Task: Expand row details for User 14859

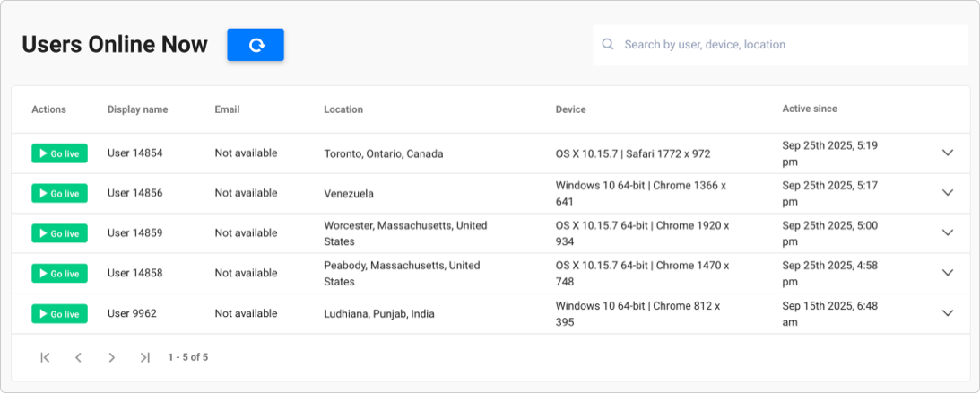Action: pos(948,232)
